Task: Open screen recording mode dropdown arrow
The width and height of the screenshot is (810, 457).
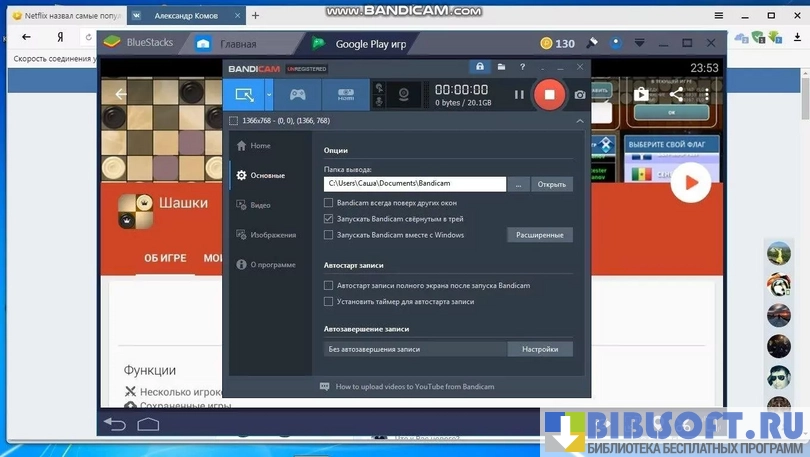Action: point(269,95)
